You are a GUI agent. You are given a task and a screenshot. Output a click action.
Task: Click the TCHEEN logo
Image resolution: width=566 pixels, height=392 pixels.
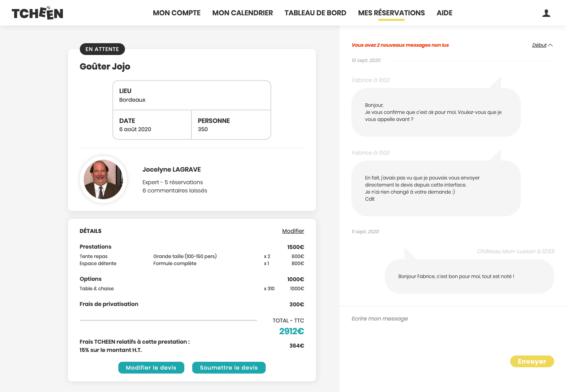click(37, 13)
